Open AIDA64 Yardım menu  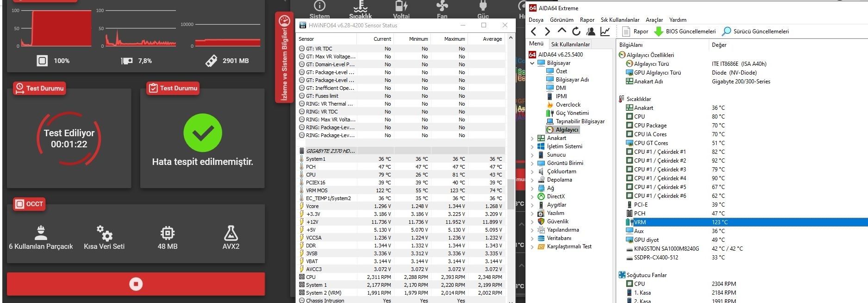tap(678, 20)
